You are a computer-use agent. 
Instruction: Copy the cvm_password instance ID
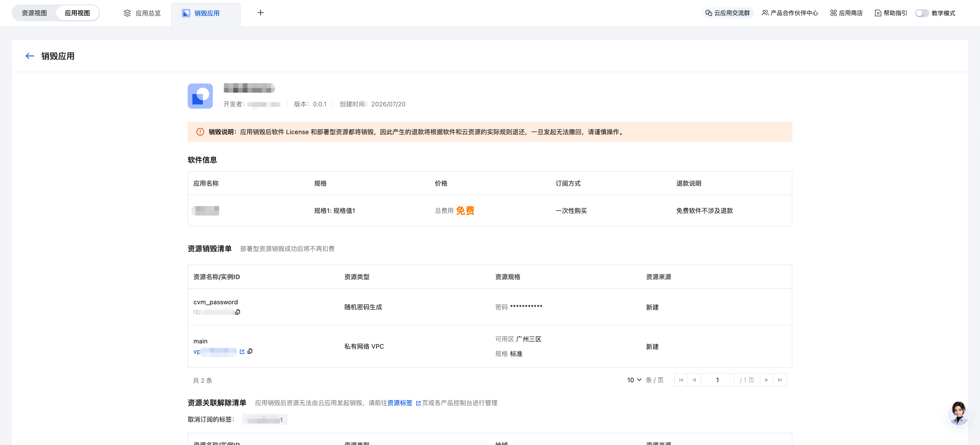click(x=238, y=312)
